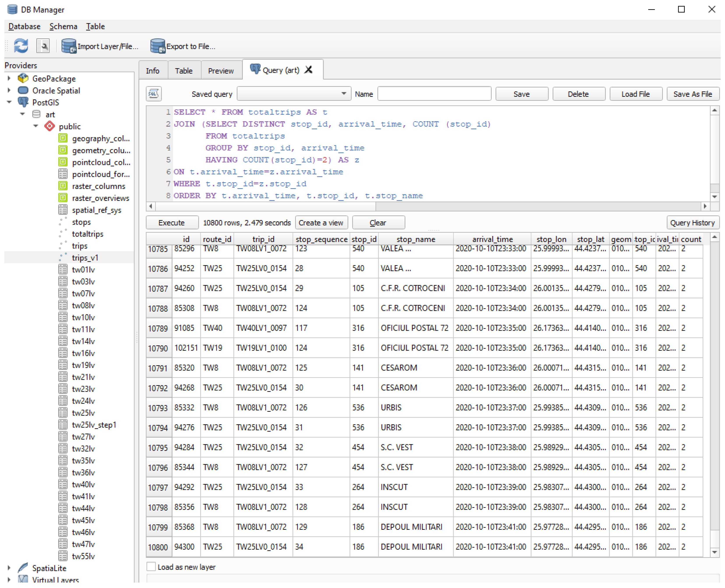Click the SQL query builder icon
The width and height of the screenshot is (725, 588).
[154, 94]
